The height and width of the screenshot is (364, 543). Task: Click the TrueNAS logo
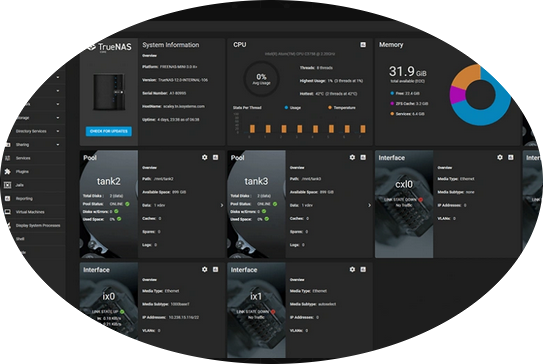pos(110,47)
